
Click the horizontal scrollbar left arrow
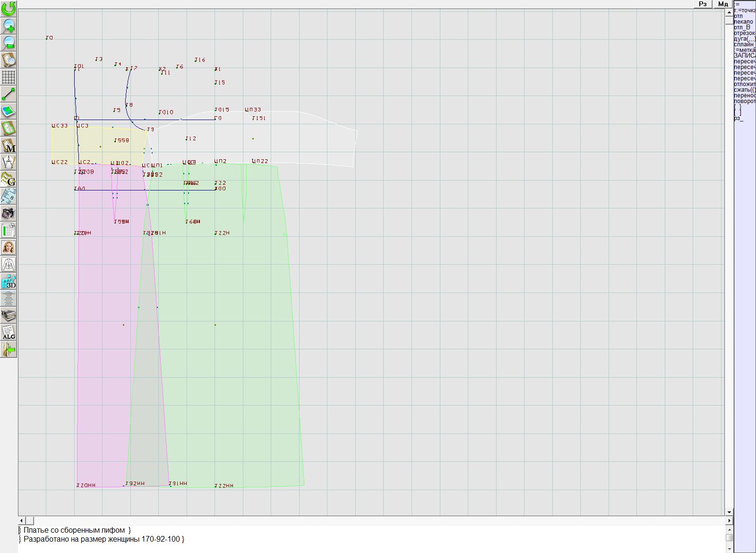(x=21, y=520)
